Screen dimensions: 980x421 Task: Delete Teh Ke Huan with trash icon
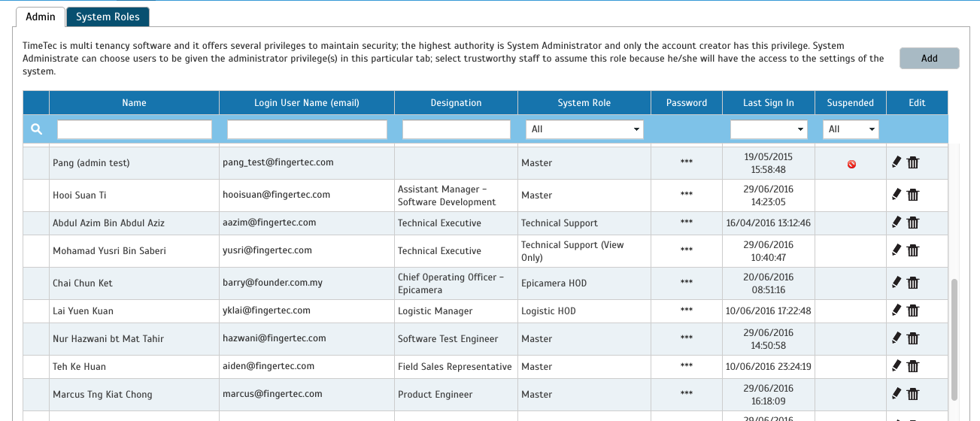[913, 366]
